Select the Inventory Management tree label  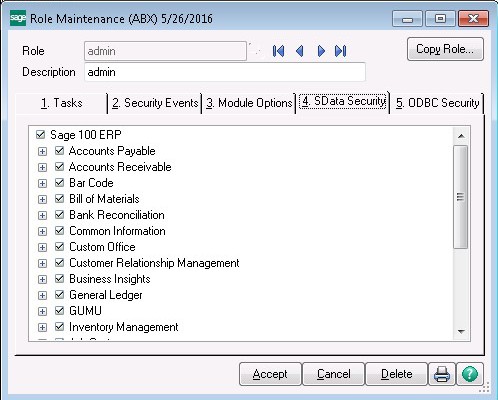pyautogui.click(x=124, y=327)
